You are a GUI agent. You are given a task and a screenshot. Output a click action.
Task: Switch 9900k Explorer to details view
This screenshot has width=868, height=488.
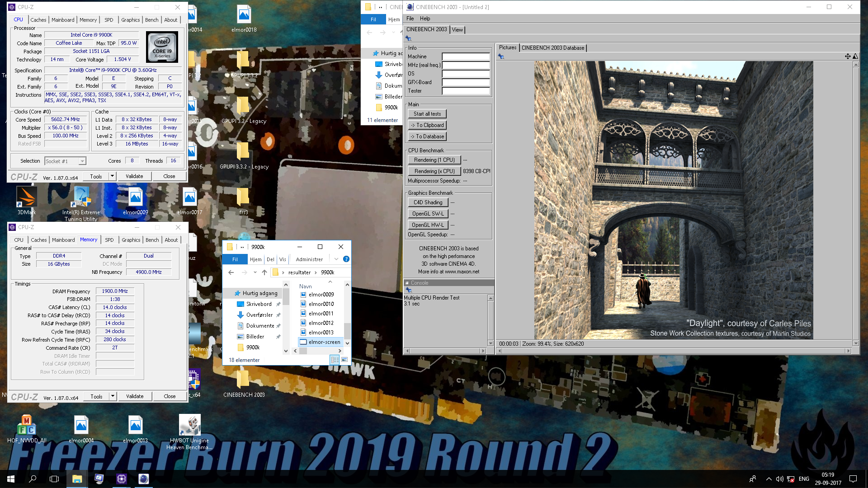[335, 360]
